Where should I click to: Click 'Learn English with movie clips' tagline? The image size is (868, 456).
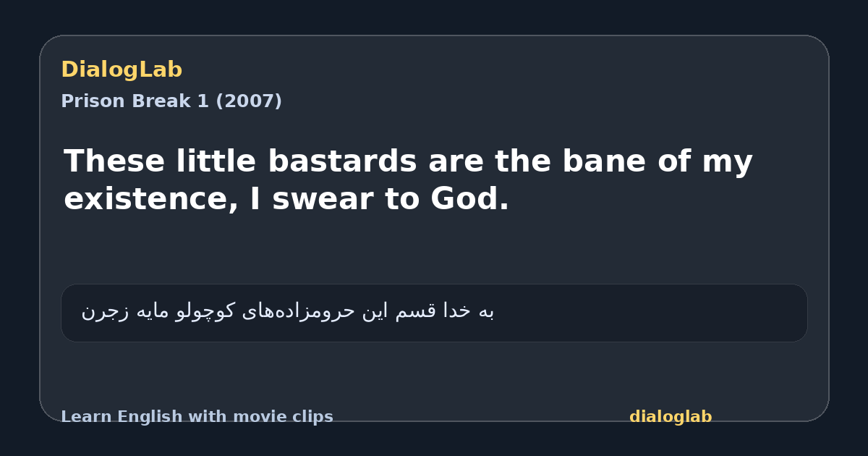(x=197, y=417)
